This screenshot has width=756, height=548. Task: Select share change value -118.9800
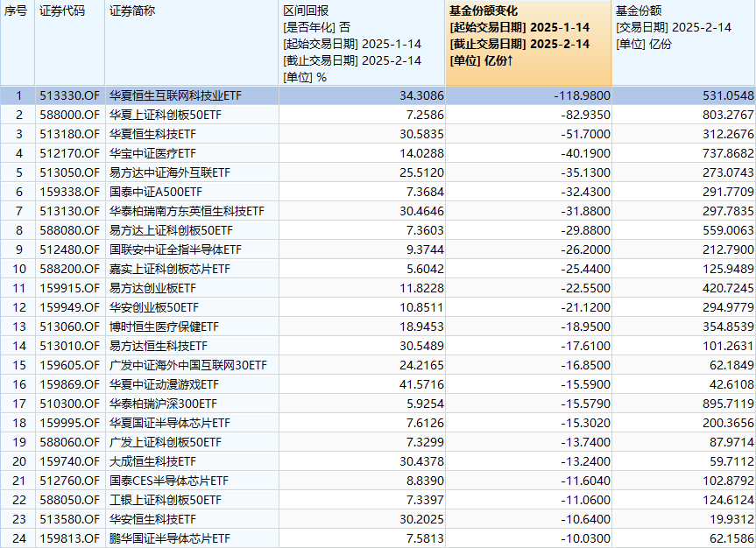click(x=528, y=95)
